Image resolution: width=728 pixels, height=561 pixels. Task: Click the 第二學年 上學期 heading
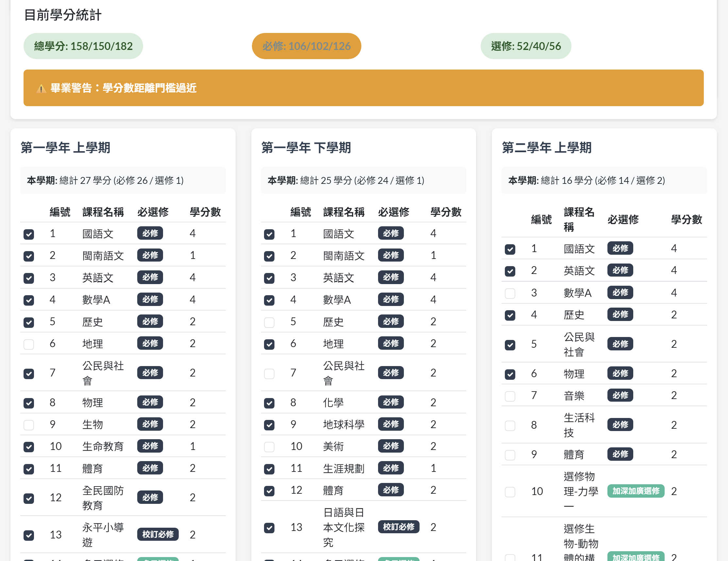point(547,147)
